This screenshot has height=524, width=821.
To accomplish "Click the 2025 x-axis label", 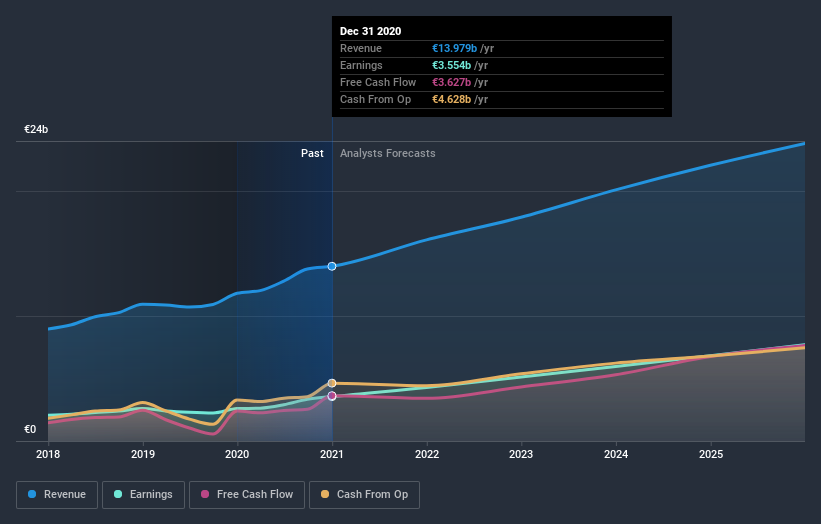I will point(711,454).
